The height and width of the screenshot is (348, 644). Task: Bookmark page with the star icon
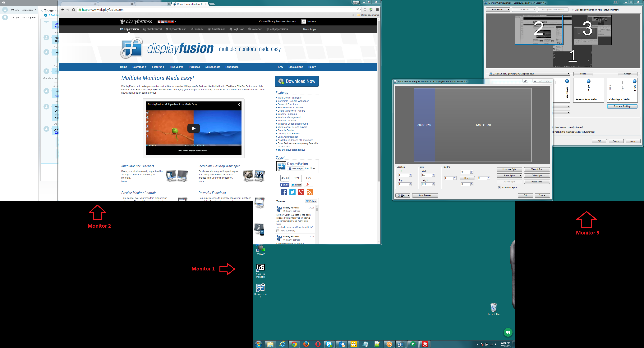[359, 10]
